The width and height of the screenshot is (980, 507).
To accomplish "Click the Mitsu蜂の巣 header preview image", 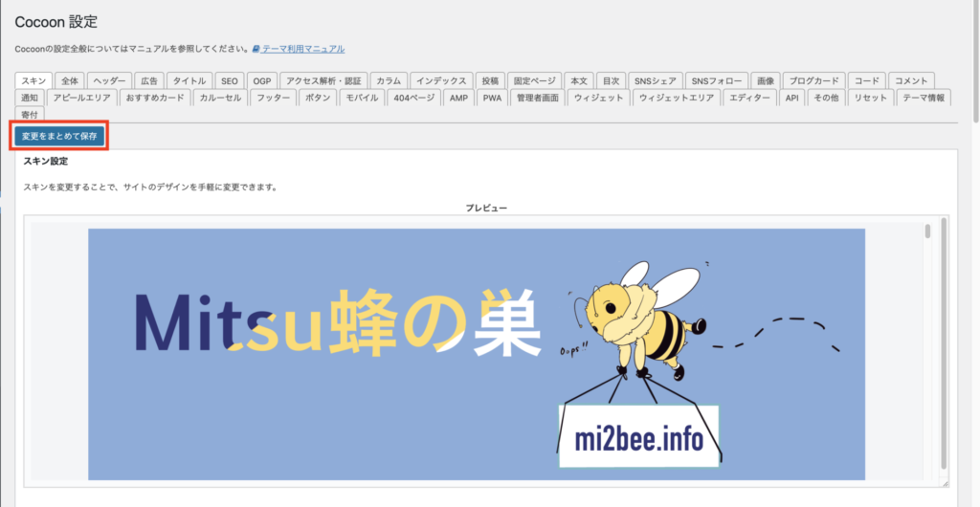I will tap(476, 353).
